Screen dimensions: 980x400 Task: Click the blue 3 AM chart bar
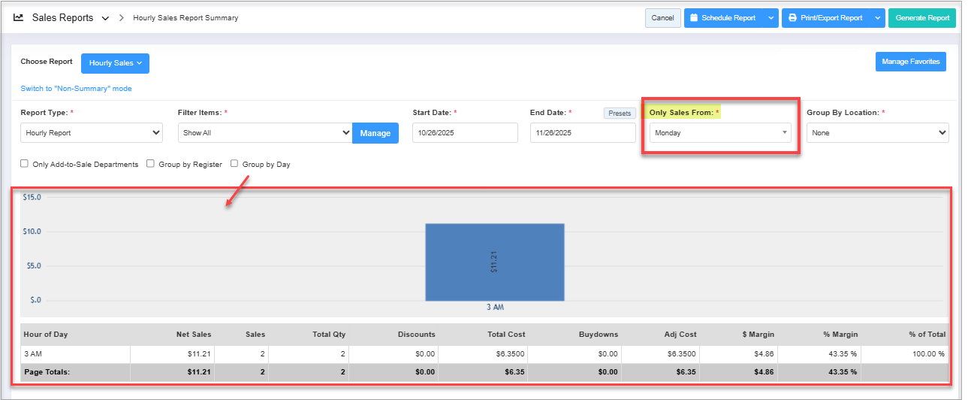[x=494, y=262]
